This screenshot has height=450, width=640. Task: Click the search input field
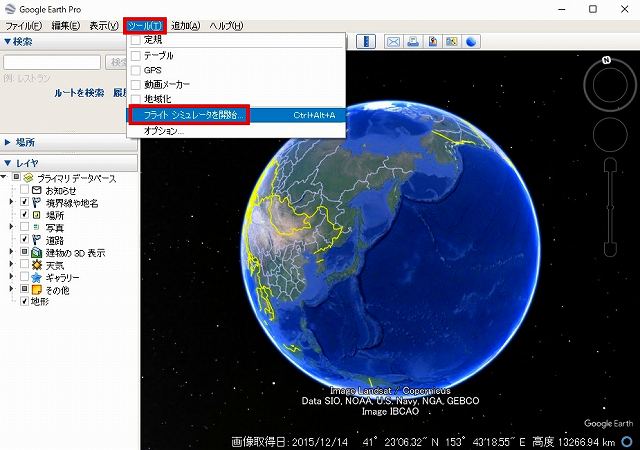[52, 62]
